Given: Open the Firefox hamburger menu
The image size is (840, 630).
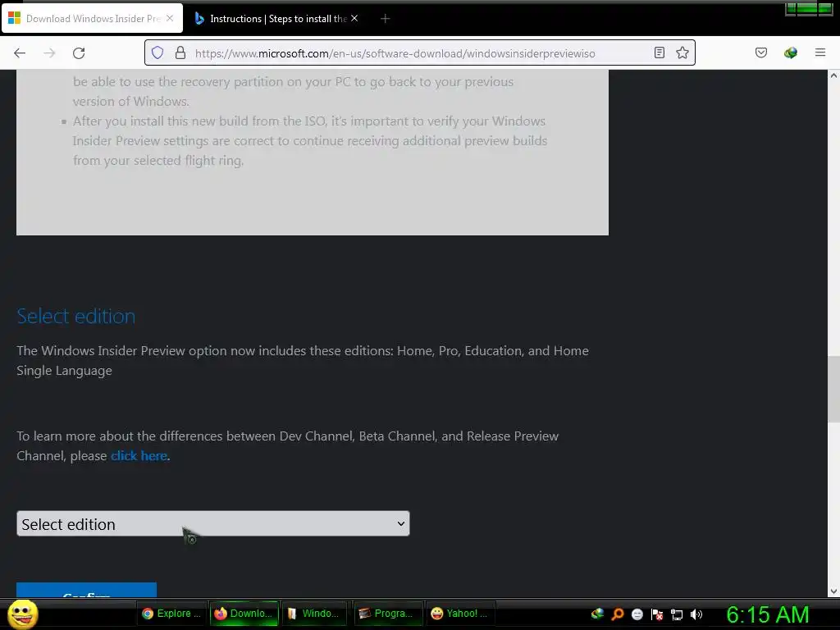Looking at the screenshot, I should coord(820,52).
